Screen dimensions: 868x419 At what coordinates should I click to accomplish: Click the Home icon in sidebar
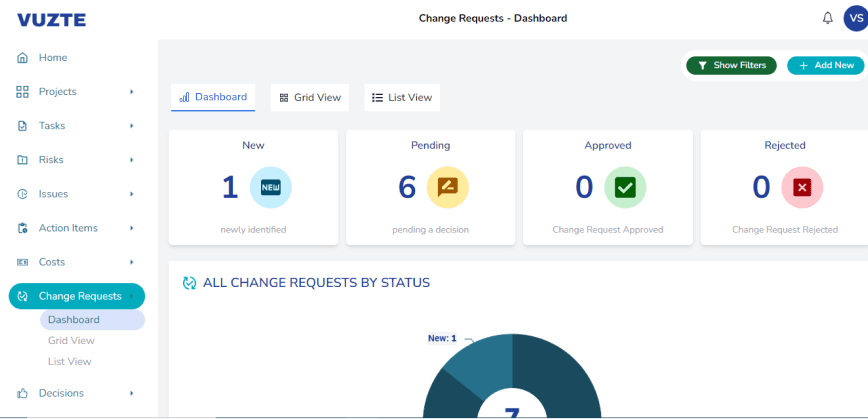[x=22, y=58]
